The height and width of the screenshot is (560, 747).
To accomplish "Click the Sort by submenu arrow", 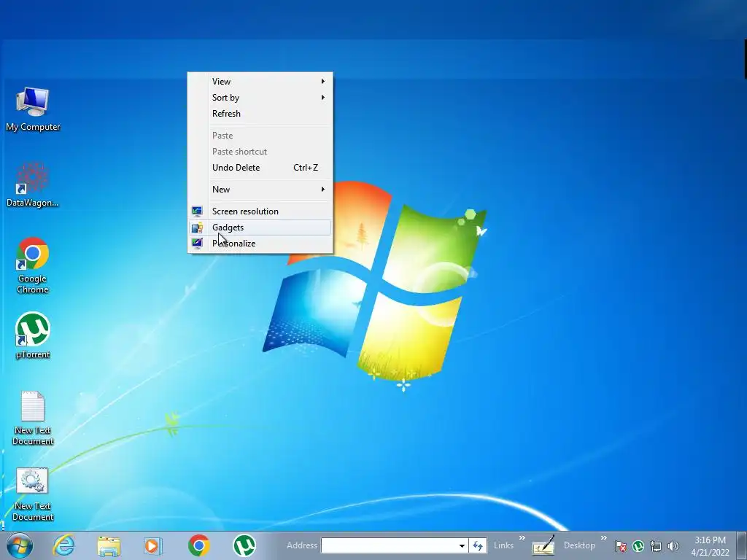I will (x=323, y=98).
